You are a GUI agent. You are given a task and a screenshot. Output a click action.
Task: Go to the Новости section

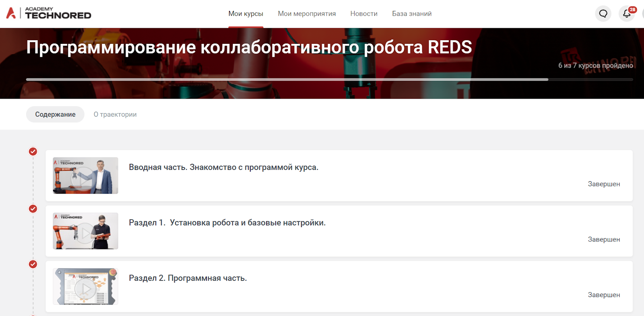point(364,14)
